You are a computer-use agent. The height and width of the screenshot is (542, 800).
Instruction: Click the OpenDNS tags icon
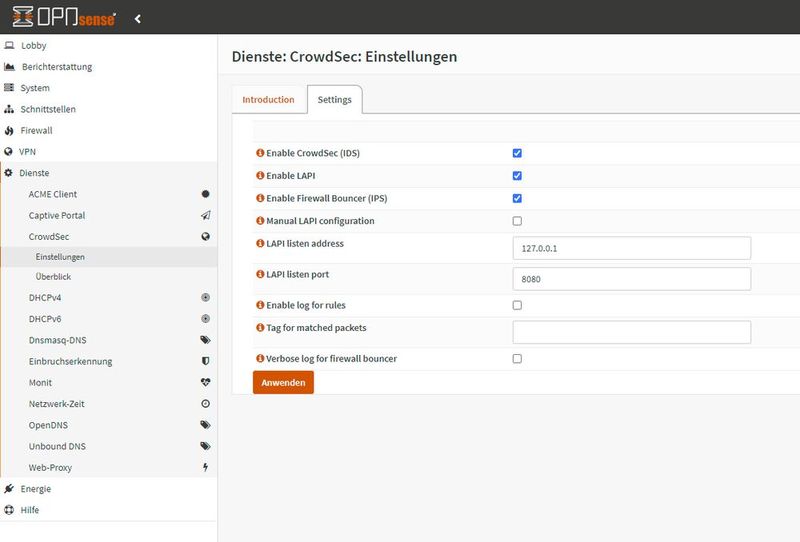pos(205,425)
